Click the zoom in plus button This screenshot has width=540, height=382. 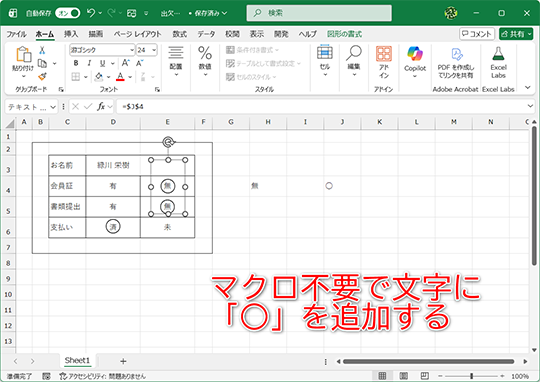(x=502, y=376)
